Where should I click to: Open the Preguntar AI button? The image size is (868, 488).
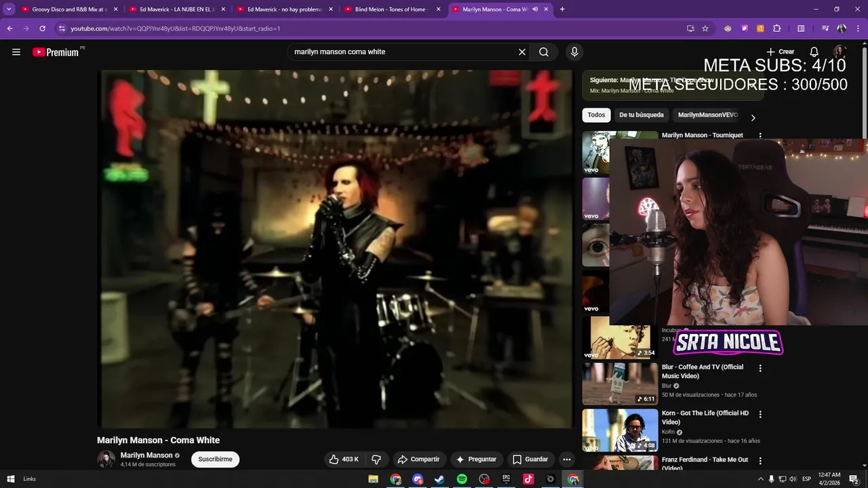(476, 460)
